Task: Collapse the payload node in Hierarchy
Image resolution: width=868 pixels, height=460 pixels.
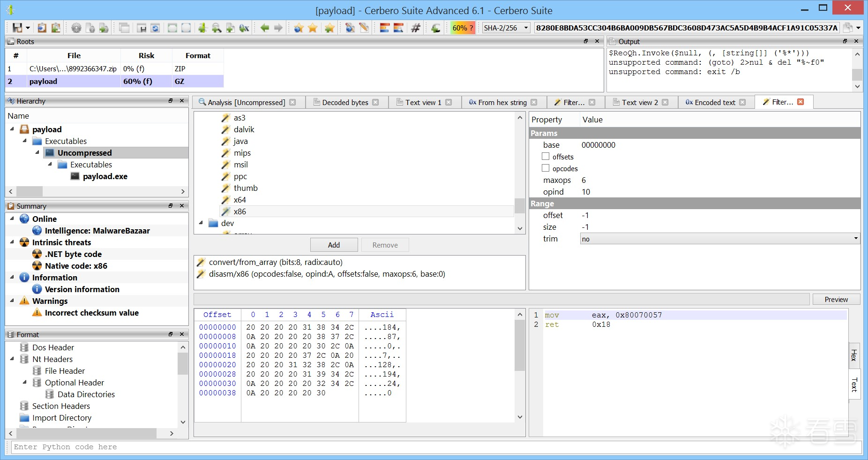Action: (12, 129)
